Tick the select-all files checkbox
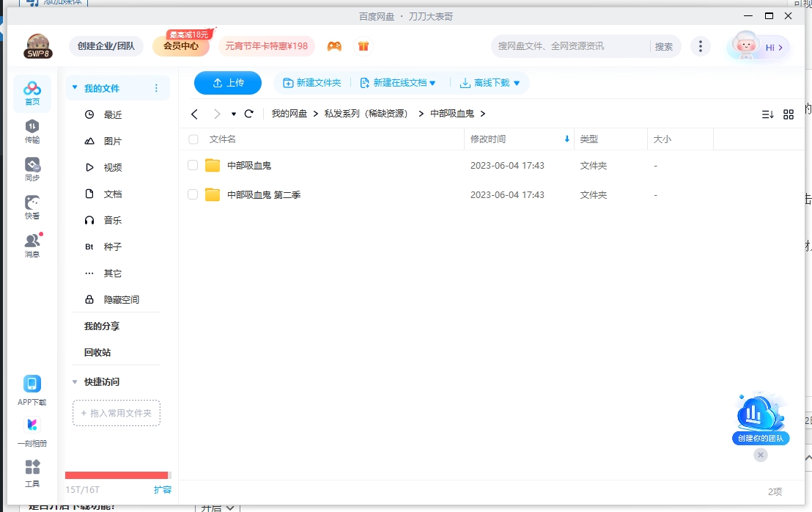This screenshot has height=512, width=812. [x=193, y=139]
